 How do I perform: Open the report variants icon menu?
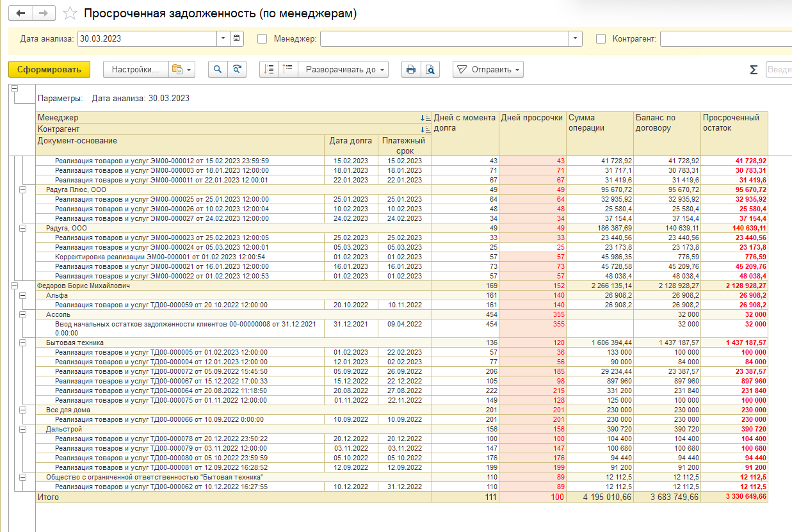[x=181, y=69]
